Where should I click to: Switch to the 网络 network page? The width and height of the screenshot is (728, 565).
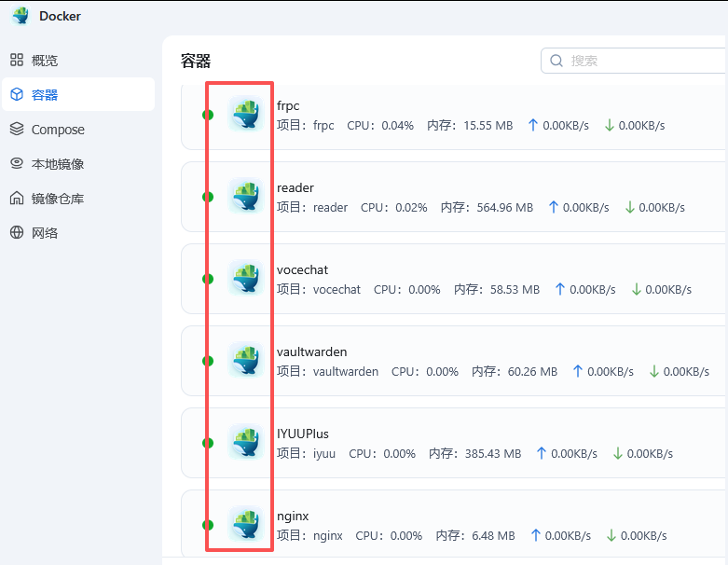pos(78,232)
